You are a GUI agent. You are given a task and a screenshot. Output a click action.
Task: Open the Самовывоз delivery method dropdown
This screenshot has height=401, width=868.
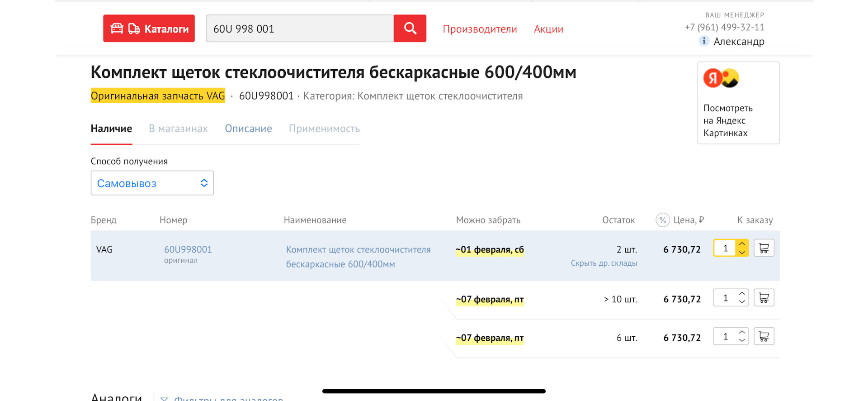point(152,183)
